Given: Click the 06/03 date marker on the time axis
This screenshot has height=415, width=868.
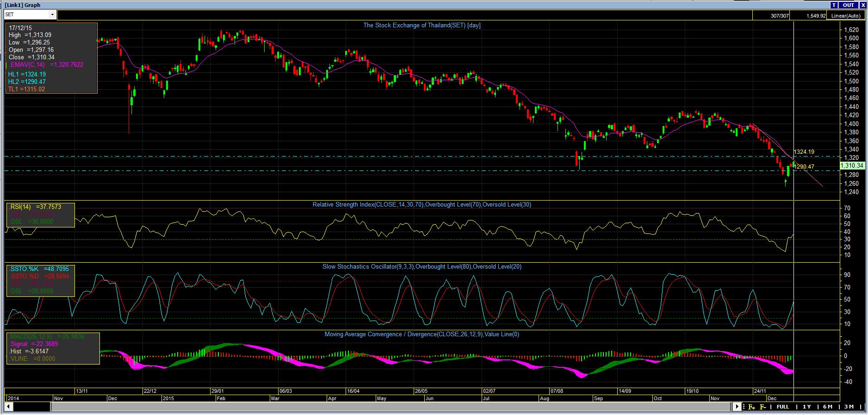Looking at the screenshot, I should pyautogui.click(x=285, y=391).
